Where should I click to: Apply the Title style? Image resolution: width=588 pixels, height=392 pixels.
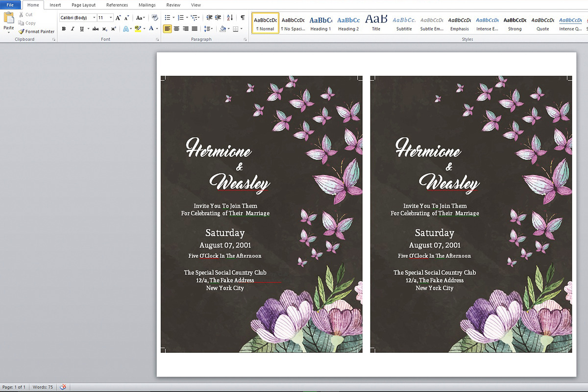376,23
